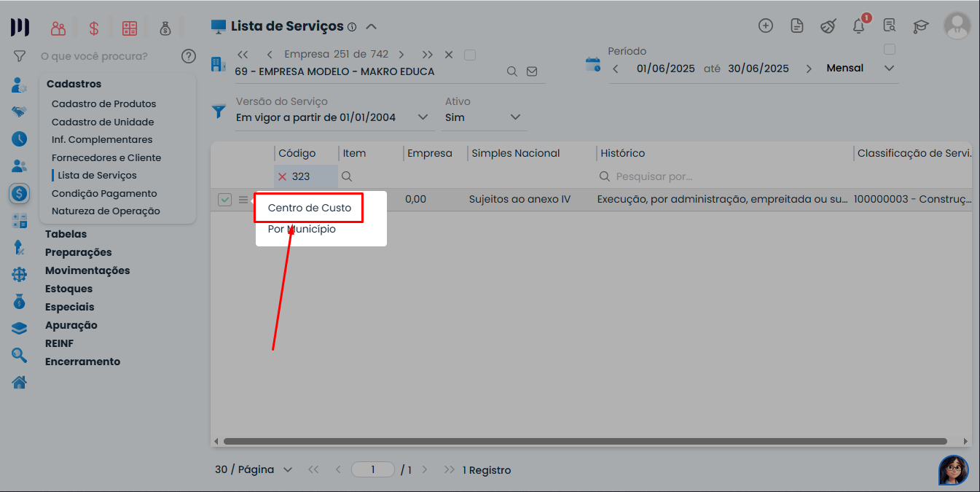Toggle the checkbox above the Mensal dropdown
980x492 pixels.
pyautogui.click(x=889, y=50)
